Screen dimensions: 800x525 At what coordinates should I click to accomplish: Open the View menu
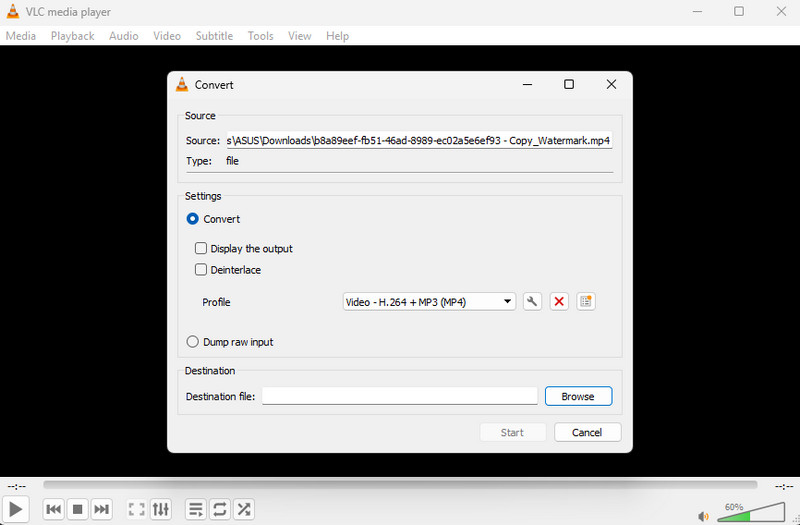299,36
